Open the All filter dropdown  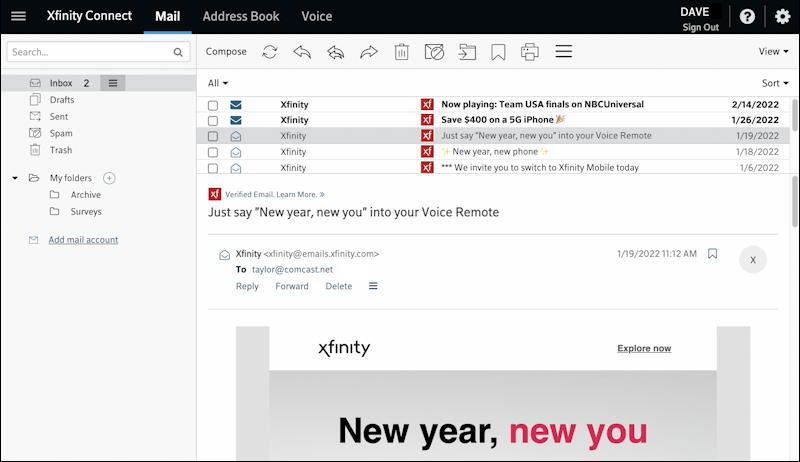pos(218,83)
